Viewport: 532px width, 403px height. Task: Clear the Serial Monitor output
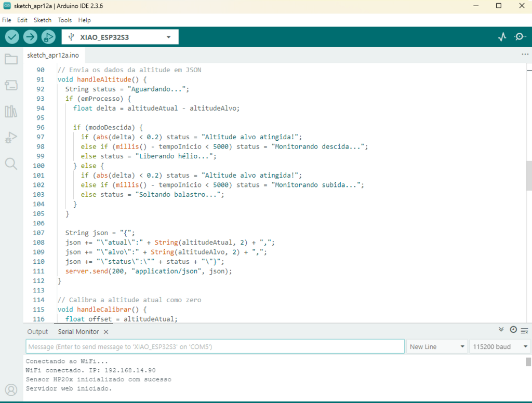[525, 330]
